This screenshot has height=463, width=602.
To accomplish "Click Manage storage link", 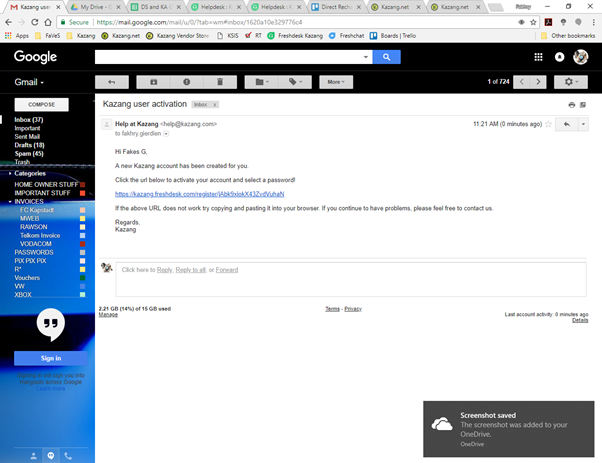I will click(x=108, y=315).
